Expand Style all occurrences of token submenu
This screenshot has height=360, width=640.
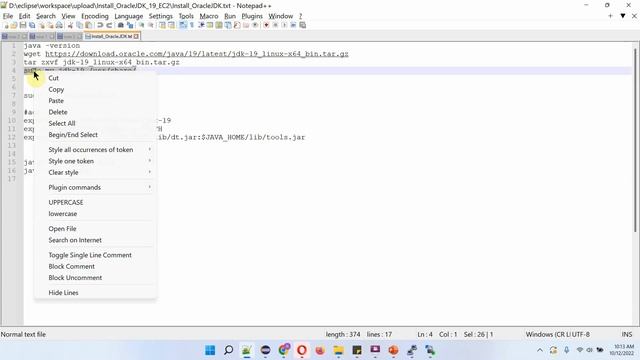pyautogui.click(x=95, y=150)
